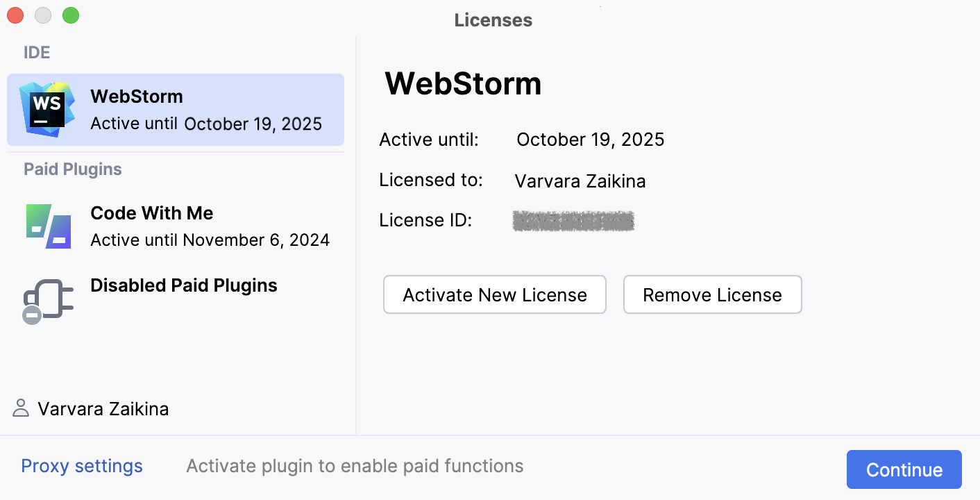Select the WebStorm license entry

click(206, 110)
